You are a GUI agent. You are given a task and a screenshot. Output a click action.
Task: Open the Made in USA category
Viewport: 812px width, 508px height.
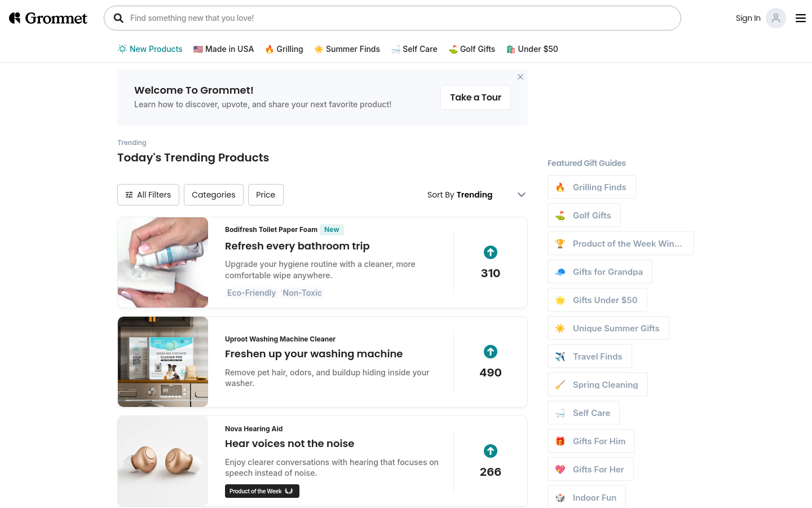(223, 49)
